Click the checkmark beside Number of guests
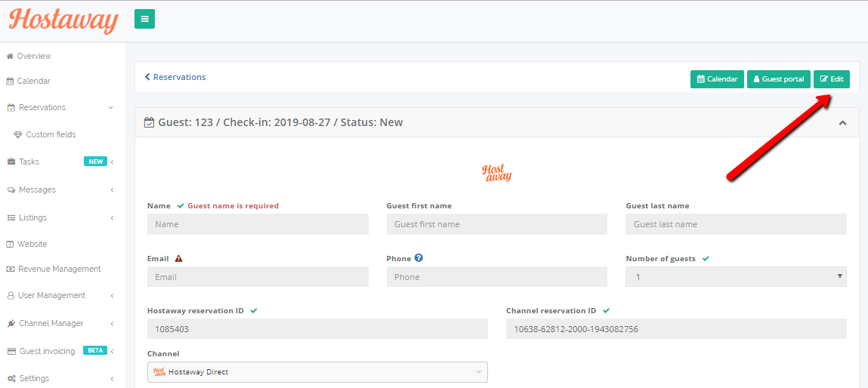Image resolution: width=868 pixels, height=388 pixels. point(706,258)
